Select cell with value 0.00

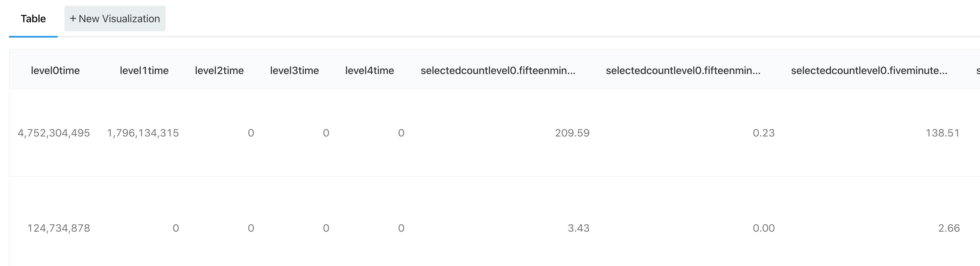[x=764, y=228]
